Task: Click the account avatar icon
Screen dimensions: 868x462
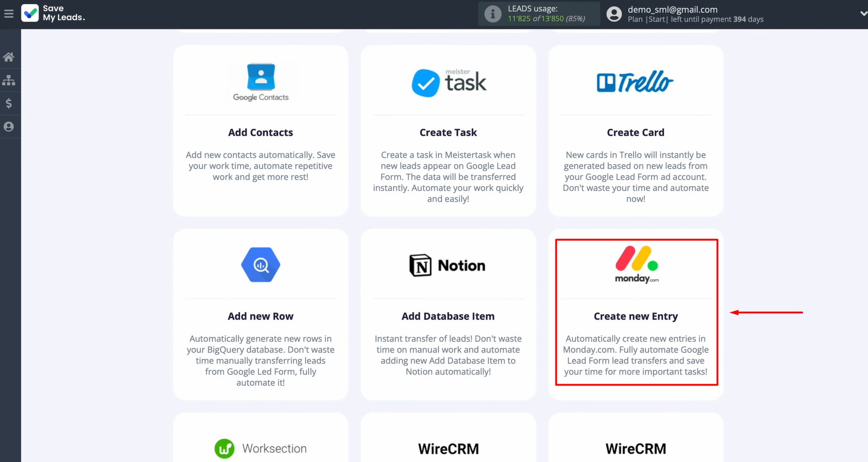Action: 614,14
